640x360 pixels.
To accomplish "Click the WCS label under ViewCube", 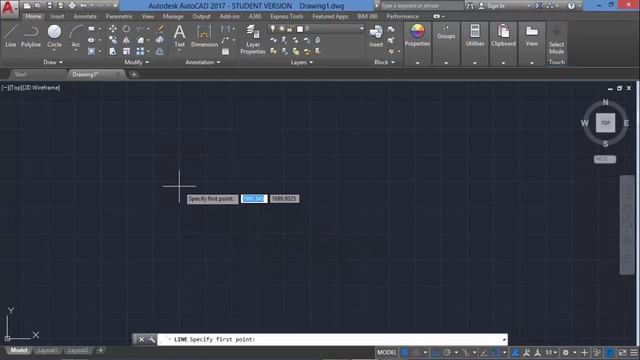I will (x=605, y=159).
